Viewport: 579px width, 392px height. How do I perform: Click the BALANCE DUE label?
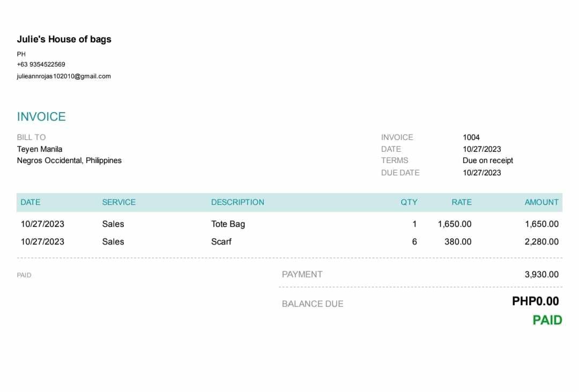pos(313,304)
